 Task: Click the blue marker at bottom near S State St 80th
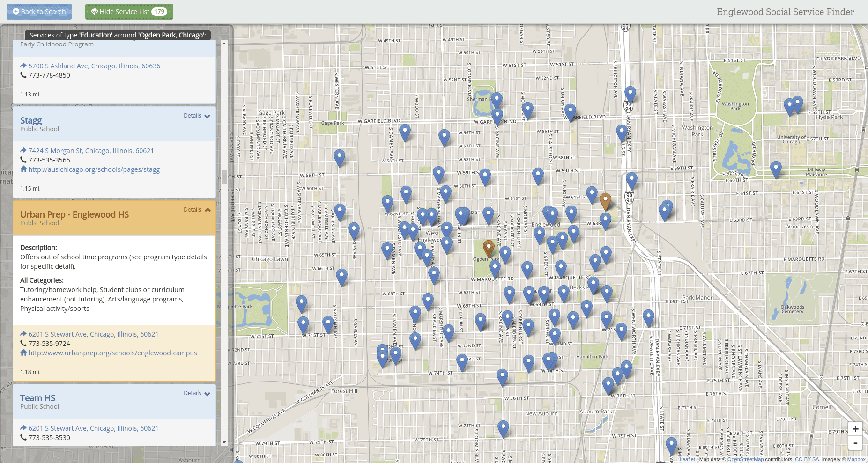671,446
